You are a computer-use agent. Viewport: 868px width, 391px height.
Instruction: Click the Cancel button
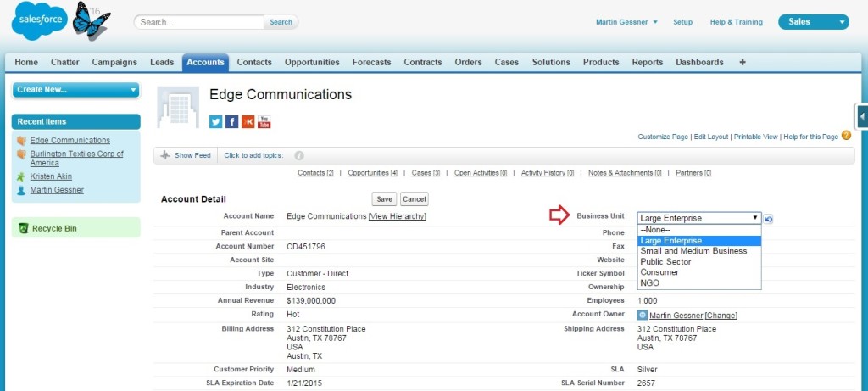coord(414,199)
